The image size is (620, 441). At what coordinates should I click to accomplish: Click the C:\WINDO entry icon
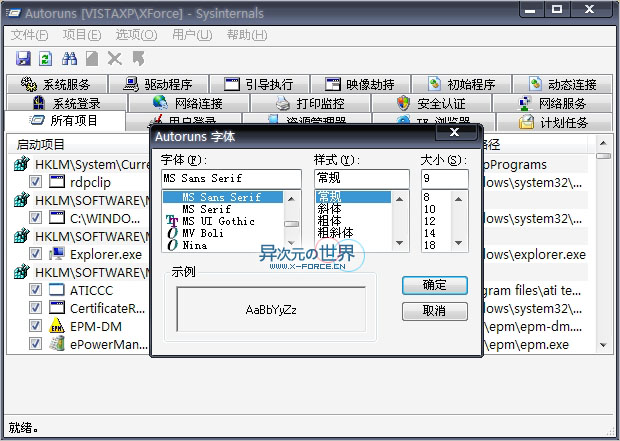click(x=57, y=218)
